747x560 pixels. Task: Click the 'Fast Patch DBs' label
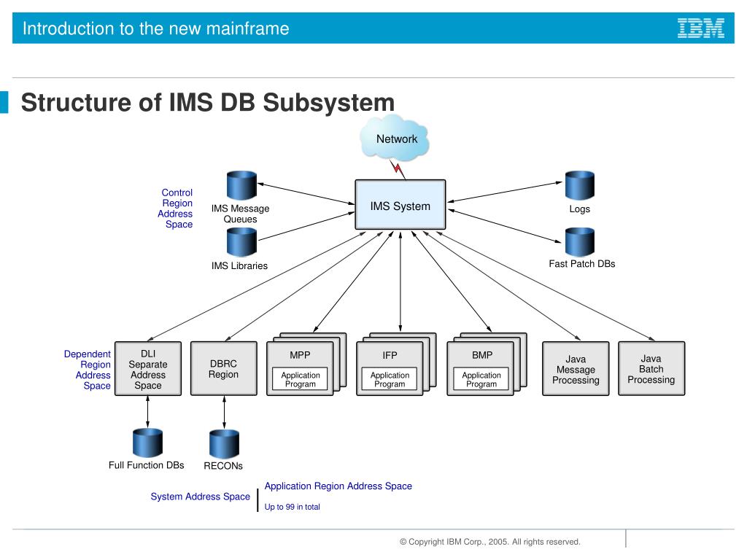point(581,264)
